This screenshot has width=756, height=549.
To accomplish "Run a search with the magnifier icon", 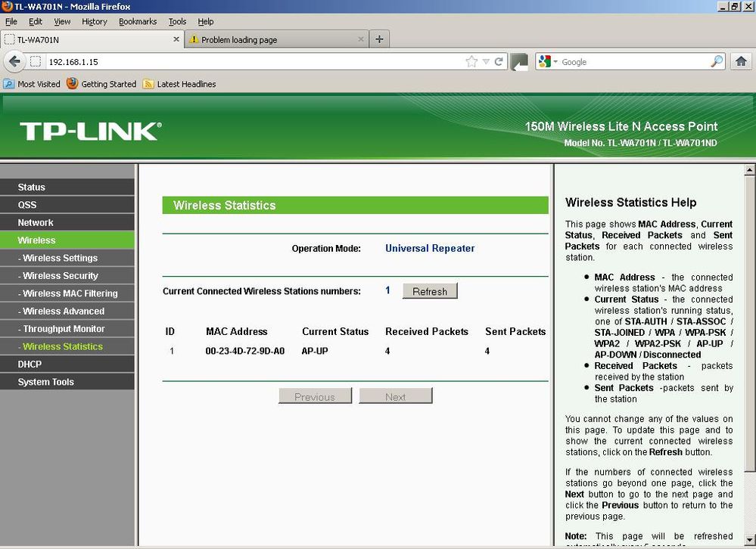I will pyautogui.click(x=717, y=62).
